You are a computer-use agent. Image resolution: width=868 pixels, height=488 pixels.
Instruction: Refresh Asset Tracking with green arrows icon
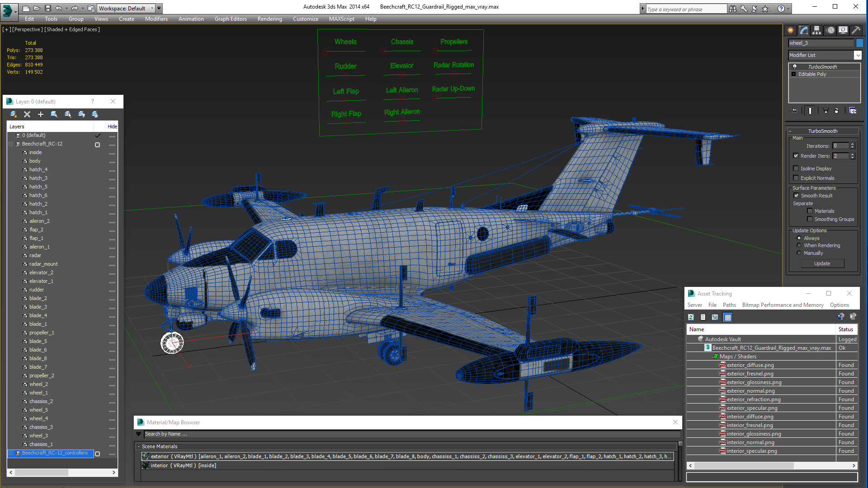point(691,317)
